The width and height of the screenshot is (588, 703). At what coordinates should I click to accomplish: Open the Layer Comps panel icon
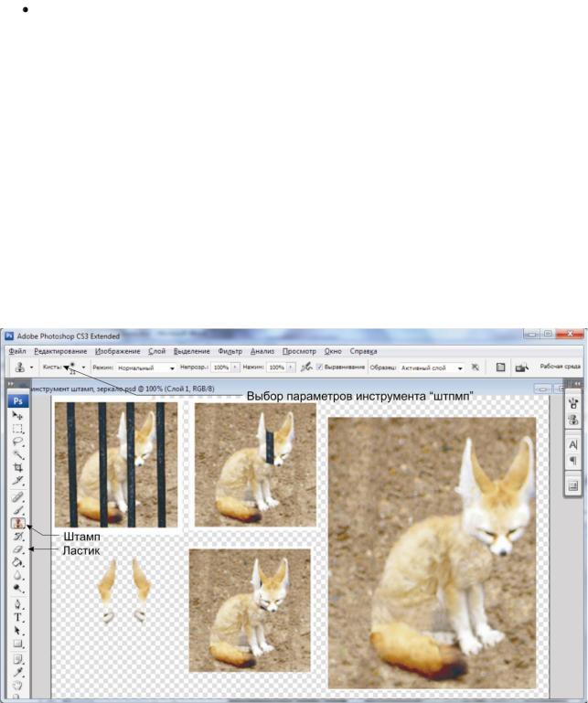click(x=572, y=485)
